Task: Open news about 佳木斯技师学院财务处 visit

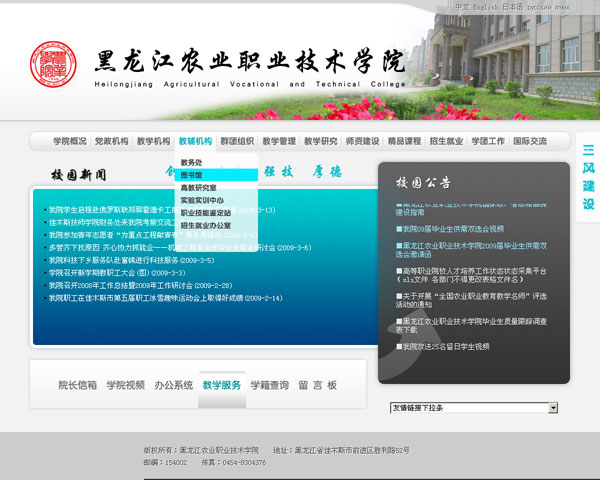Action: (112, 222)
